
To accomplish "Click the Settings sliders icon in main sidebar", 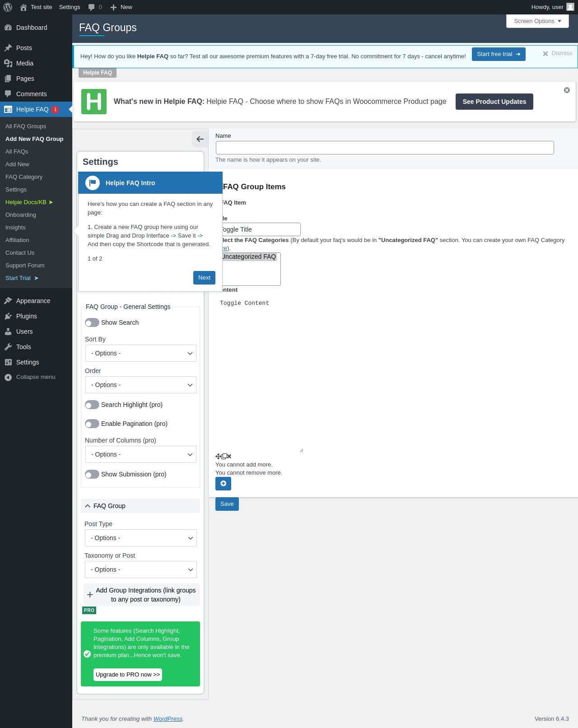I will click(x=8, y=362).
